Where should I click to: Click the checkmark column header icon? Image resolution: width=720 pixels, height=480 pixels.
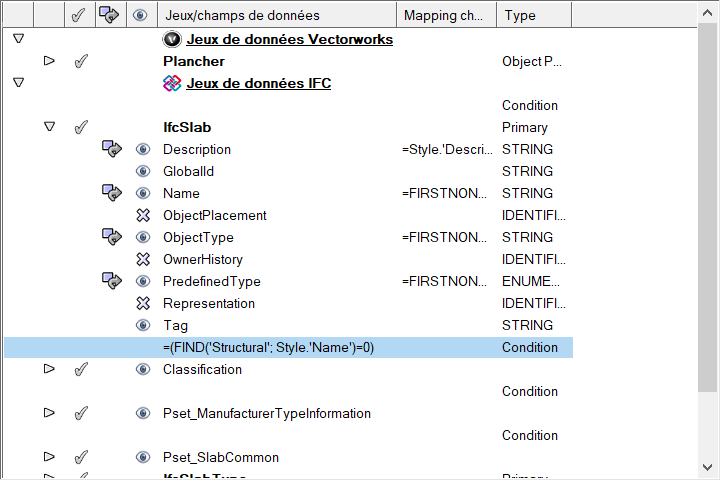pos(79,15)
